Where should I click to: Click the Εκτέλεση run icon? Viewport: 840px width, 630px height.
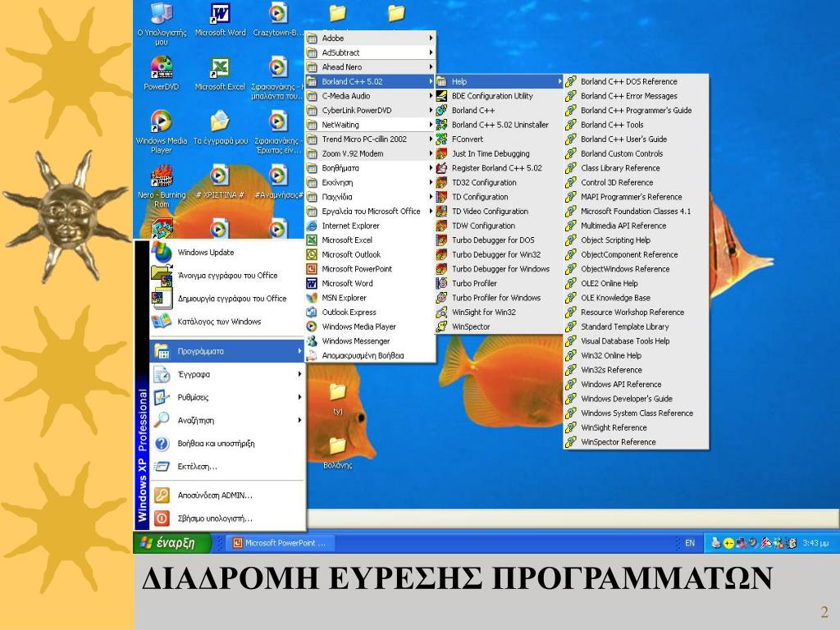coord(162,467)
